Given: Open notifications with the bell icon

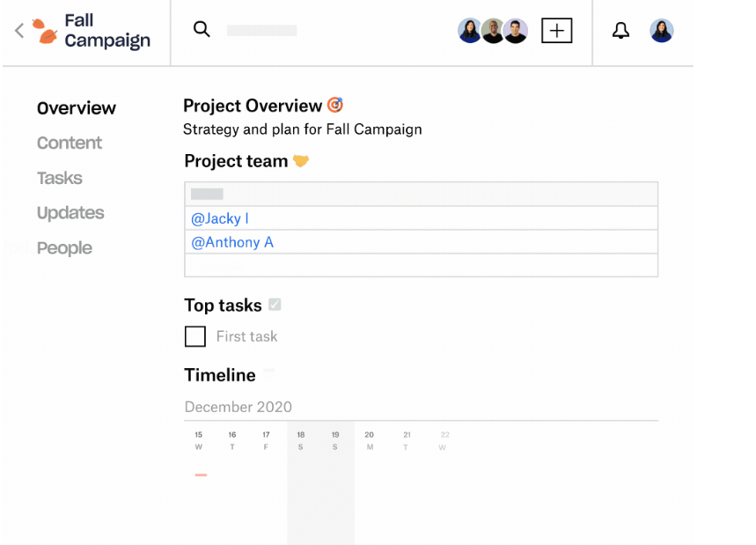Looking at the screenshot, I should point(620,31).
